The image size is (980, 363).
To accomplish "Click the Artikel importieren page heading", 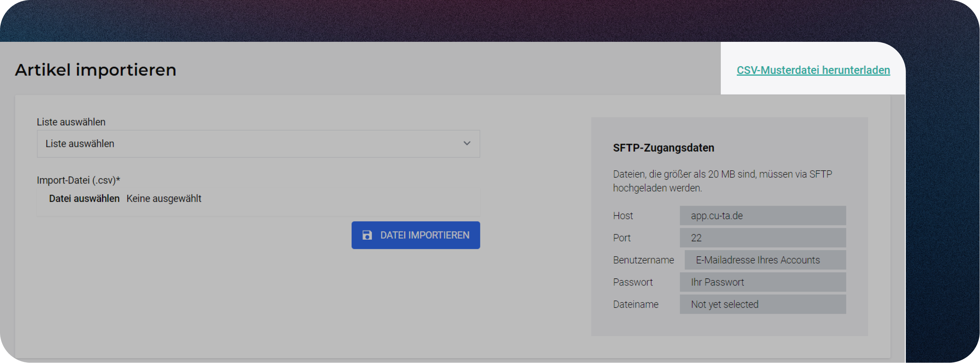I will click(x=96, y=70).
